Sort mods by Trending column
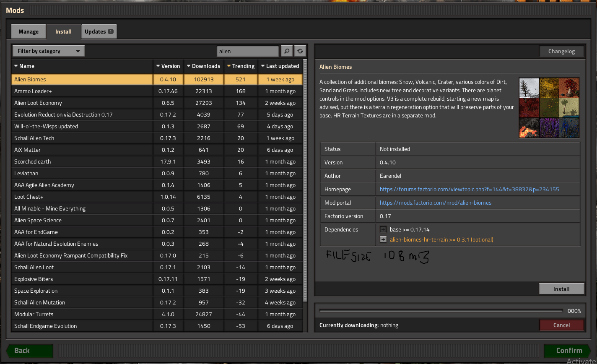The height and width of the screenshot is (364, 597). pos(241,66)
